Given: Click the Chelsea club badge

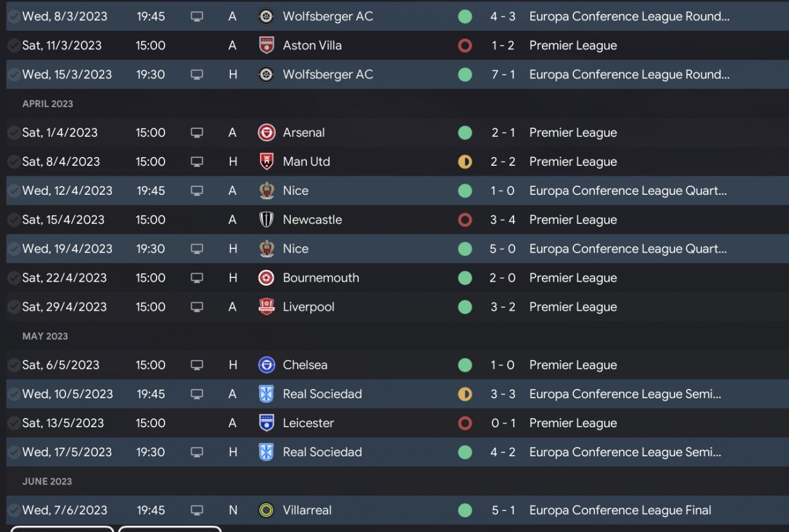Looking at the screenshot, I should [x=266, y=365].
